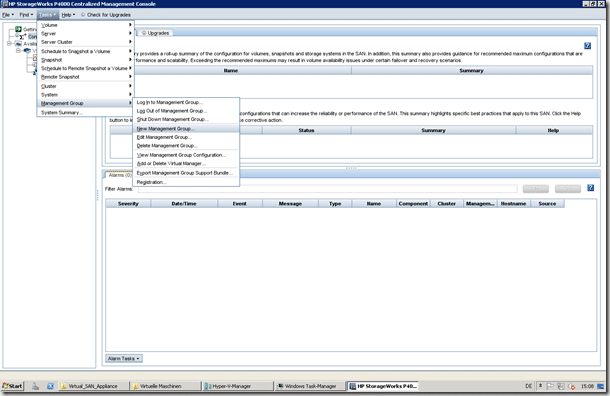The width and height of the screenshot is (610, 396).
Task: Switch to the Upgrades tab
Action: pos(155,33)
